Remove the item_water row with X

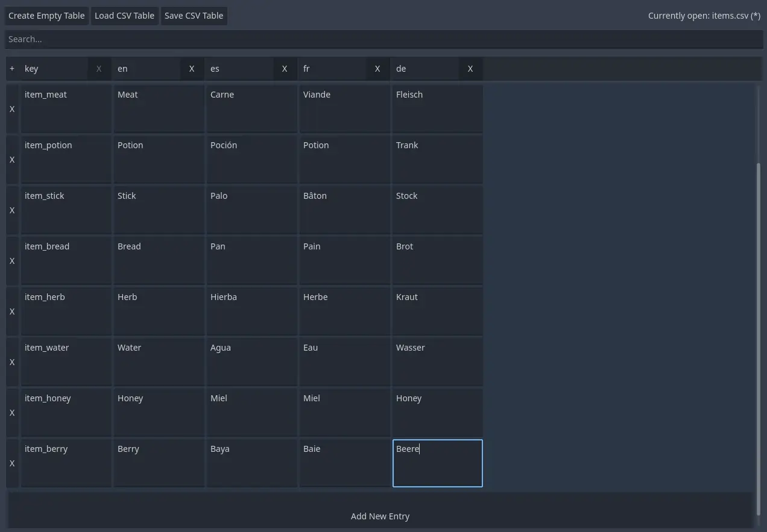point(11,362)
